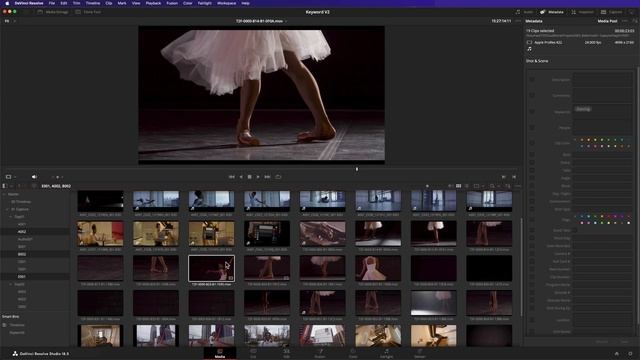Viewport: 640px width, 360px height.
Task: Open the File menu
Action: coord(52,3)
